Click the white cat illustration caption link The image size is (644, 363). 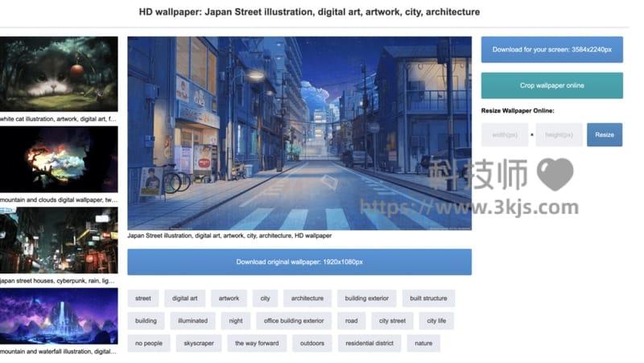[58, 119]
